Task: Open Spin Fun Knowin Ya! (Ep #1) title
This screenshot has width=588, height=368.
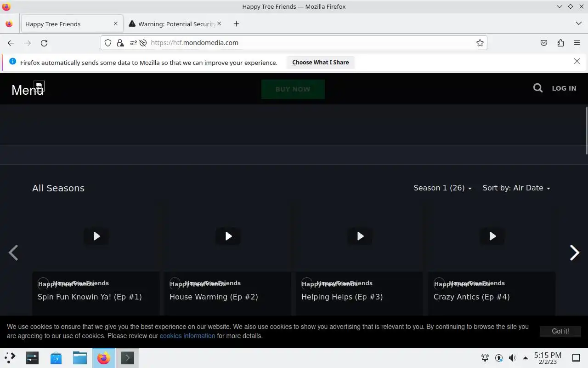Action: [x=90, y=297]
